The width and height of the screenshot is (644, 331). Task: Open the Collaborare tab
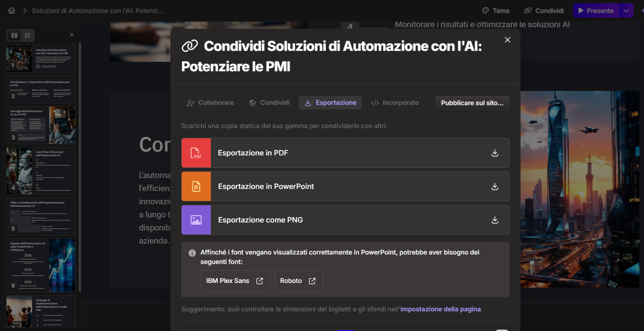210,103
